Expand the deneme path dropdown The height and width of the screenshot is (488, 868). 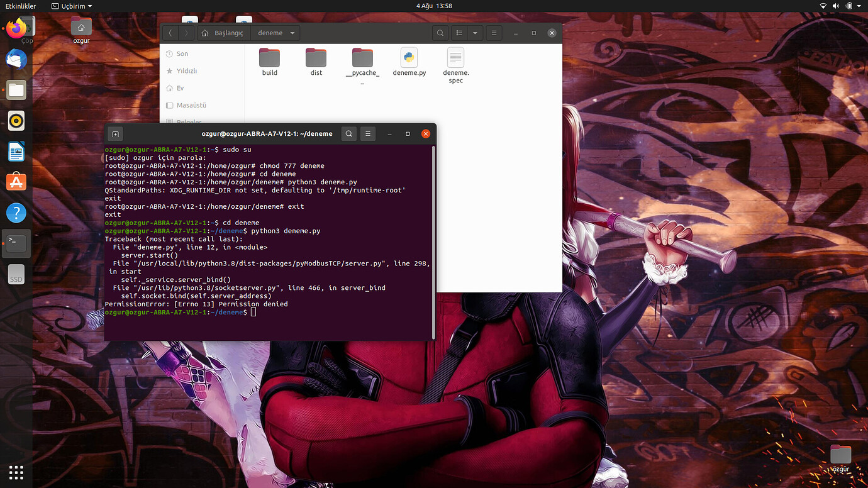[x=292, y=33]
